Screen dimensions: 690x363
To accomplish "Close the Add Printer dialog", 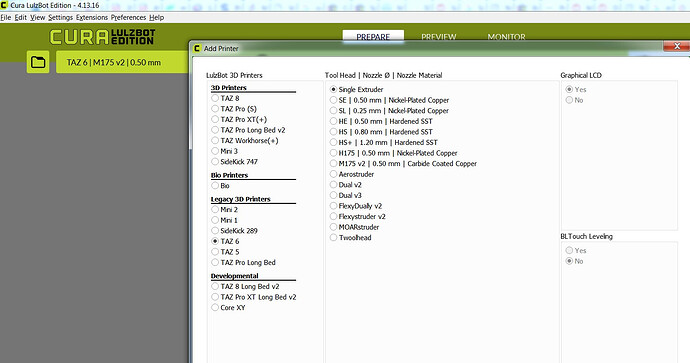I will 677,46.
